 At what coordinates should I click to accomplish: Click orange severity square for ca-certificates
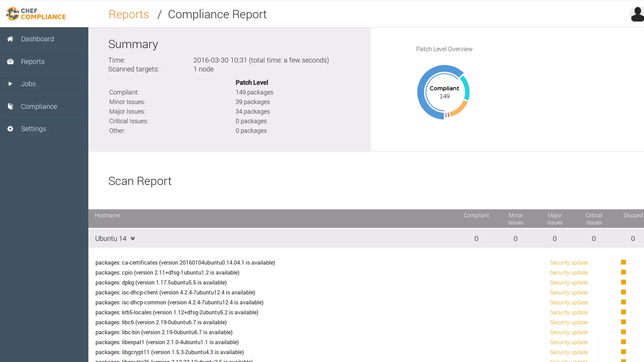[x=623, y=262]
